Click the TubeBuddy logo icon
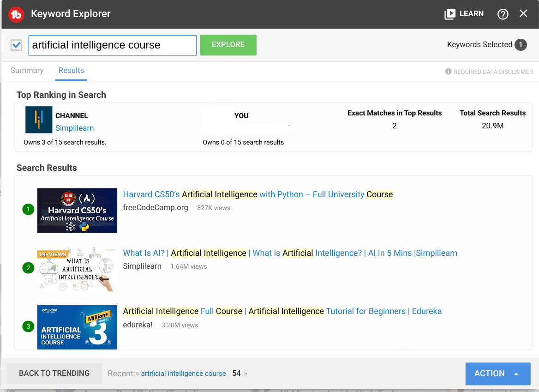This screenshot has width=539, height=392. tap(16, 14)
